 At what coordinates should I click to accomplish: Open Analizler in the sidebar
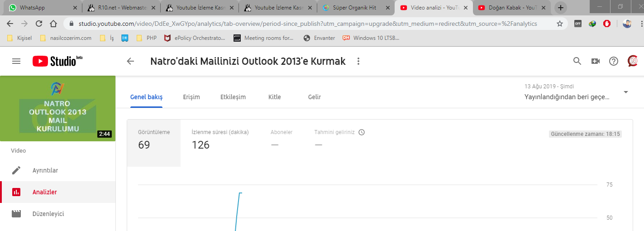[57, 192]
